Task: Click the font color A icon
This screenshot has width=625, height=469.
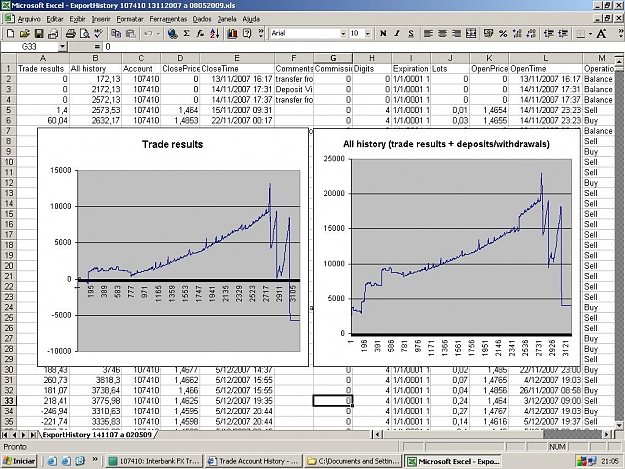Action: [x=601, y=34]
